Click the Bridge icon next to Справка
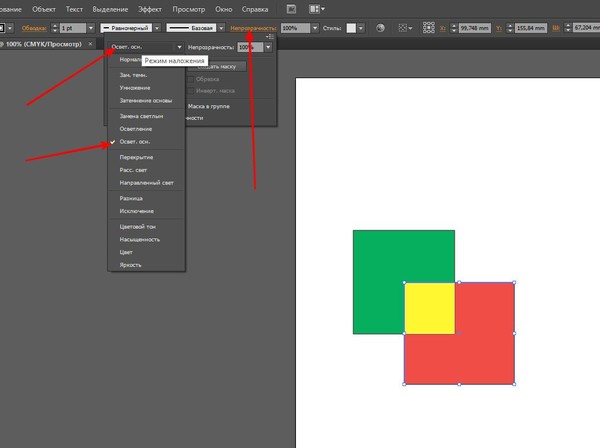The image size is (600, 448). pyautogui.click(x=291, y=9)
